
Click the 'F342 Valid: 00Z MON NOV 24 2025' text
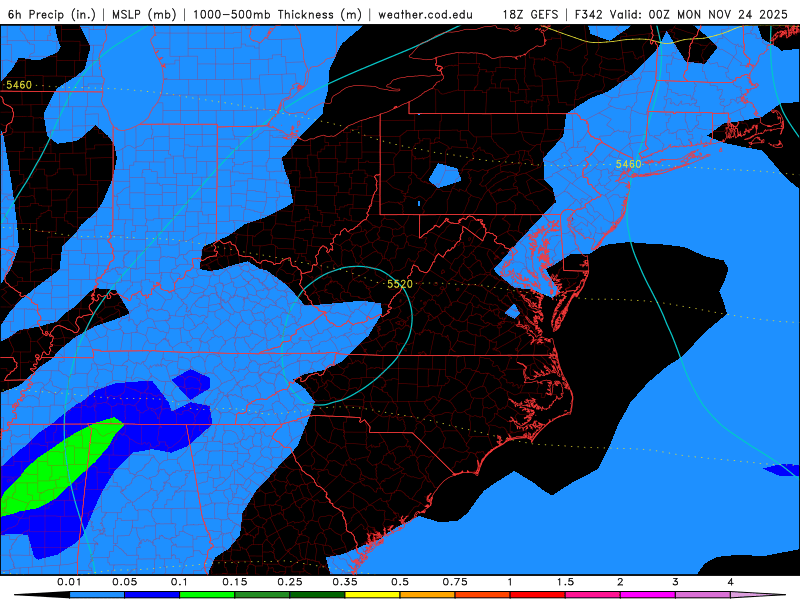pyautogui.click(x=681, y=14)
